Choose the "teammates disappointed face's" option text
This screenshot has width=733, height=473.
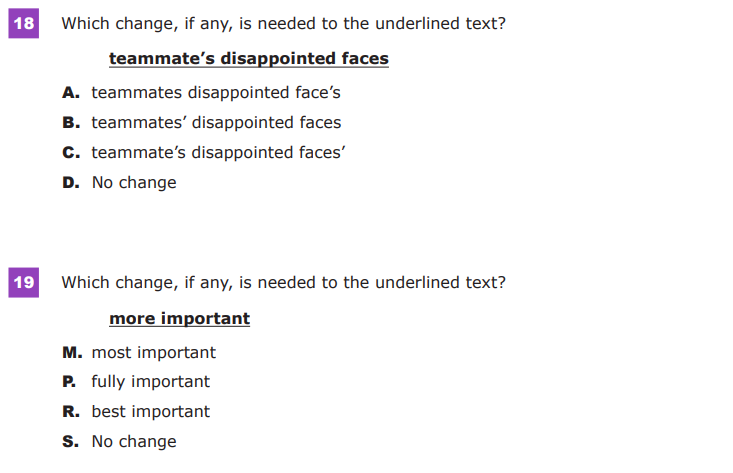click(216, 93)
